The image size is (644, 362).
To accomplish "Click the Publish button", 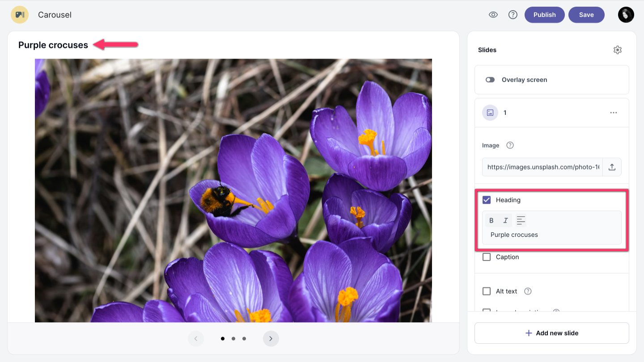I will [x=544, y=15].
